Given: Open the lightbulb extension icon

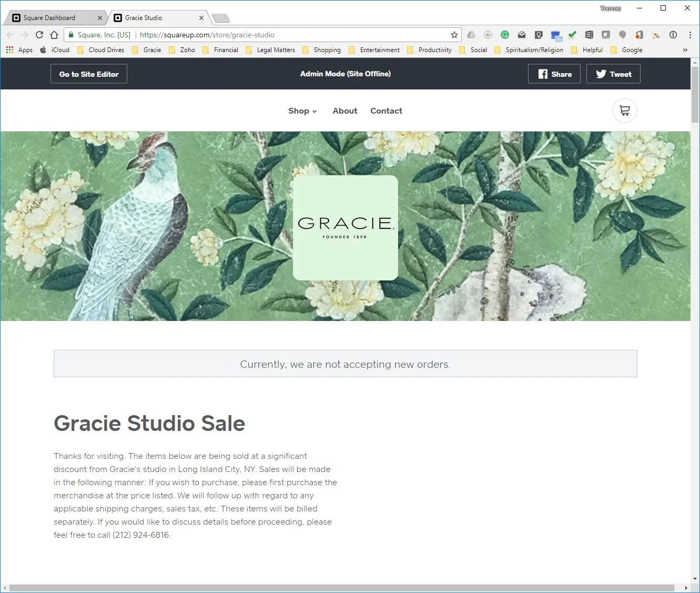Looking at the screenshot, I should click(x=539, y=35).
